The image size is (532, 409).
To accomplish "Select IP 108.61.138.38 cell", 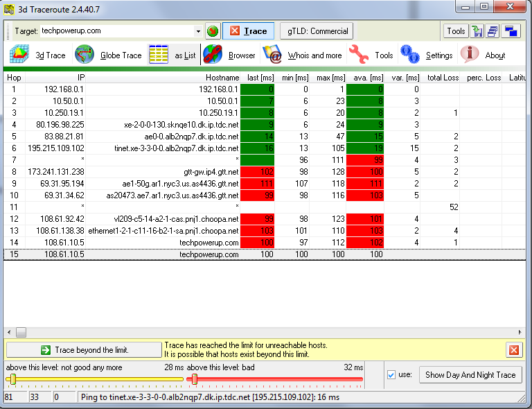I will [55, 231].
